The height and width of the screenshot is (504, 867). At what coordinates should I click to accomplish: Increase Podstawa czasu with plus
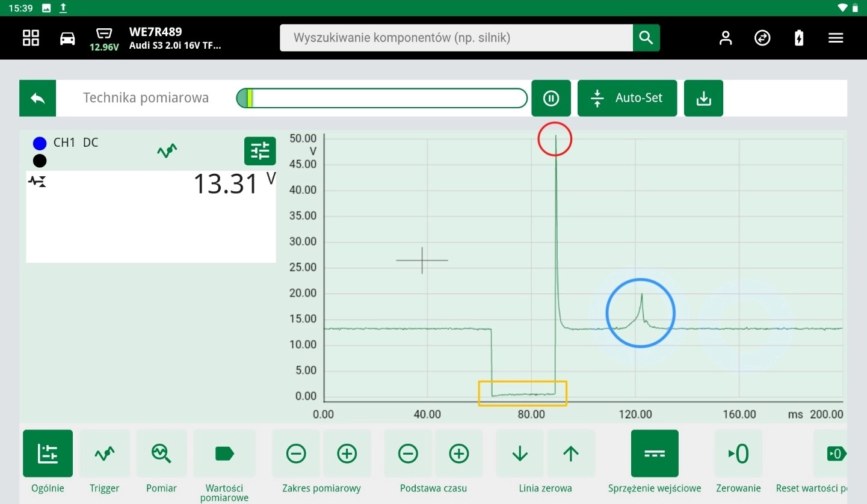[x=459, y=453]
